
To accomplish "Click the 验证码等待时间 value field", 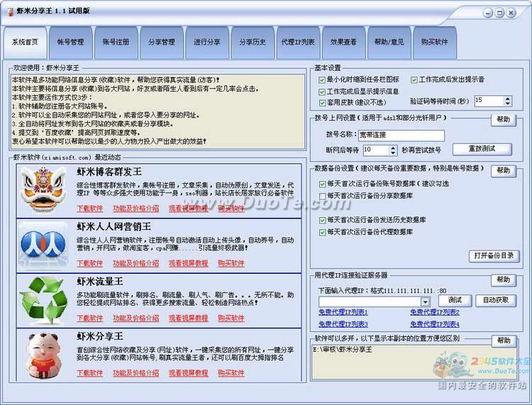I will [x=489, y=101].
